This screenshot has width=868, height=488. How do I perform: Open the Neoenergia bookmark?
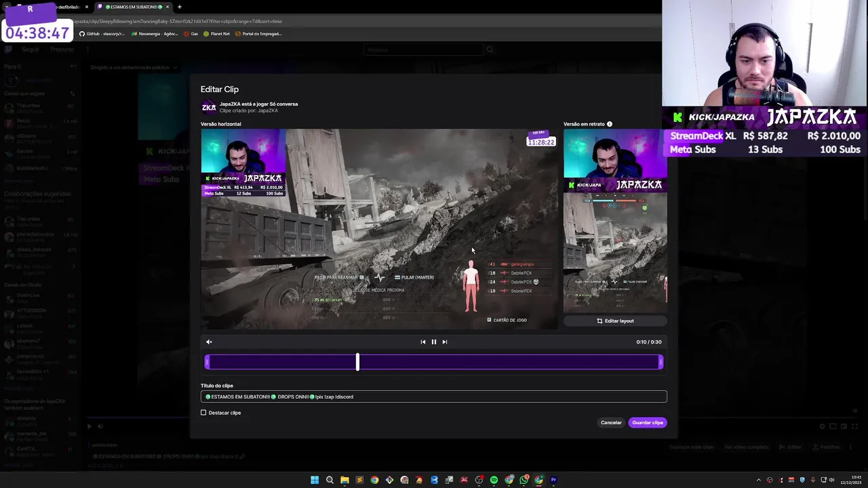(155, 34)
